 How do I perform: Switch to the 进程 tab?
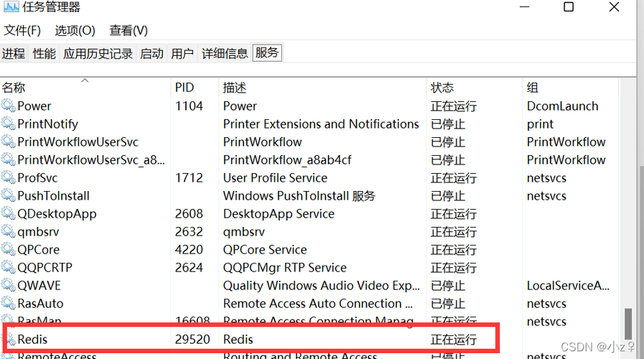tap(14, 53)
